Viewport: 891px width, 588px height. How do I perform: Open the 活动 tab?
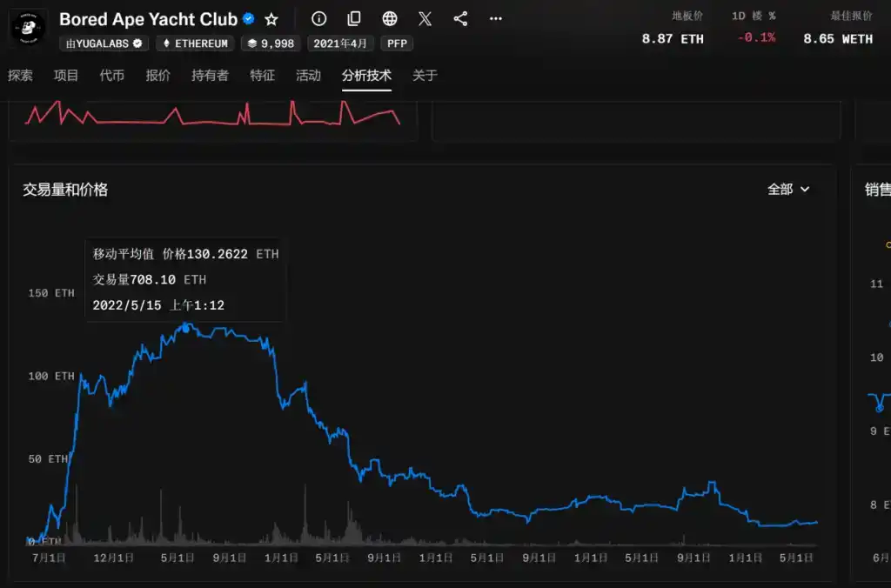click(309, 76)
